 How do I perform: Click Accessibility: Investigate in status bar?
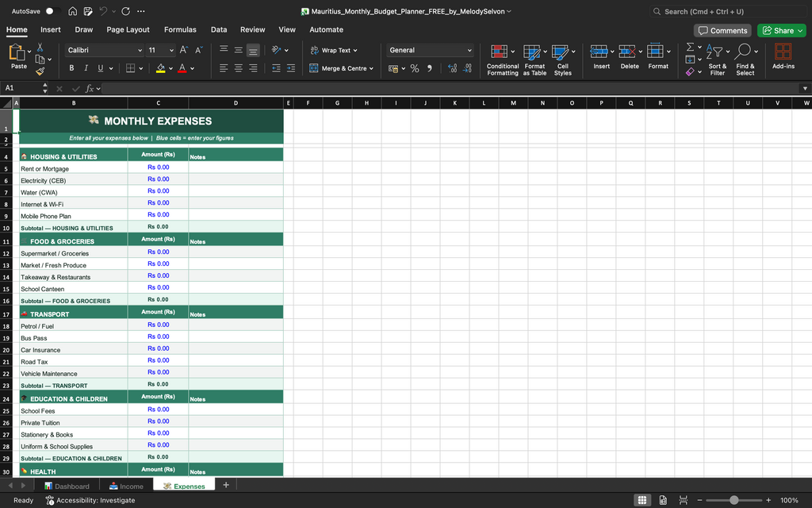[90, 500]
